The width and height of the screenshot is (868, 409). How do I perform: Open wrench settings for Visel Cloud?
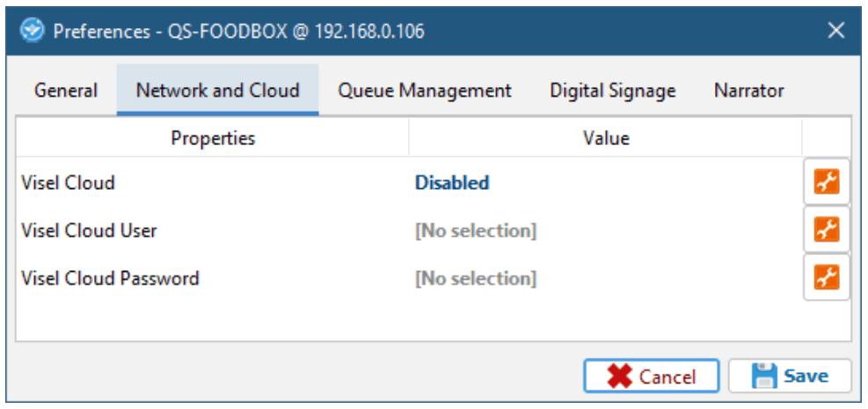pyautogui.click(x=826, y=182)
